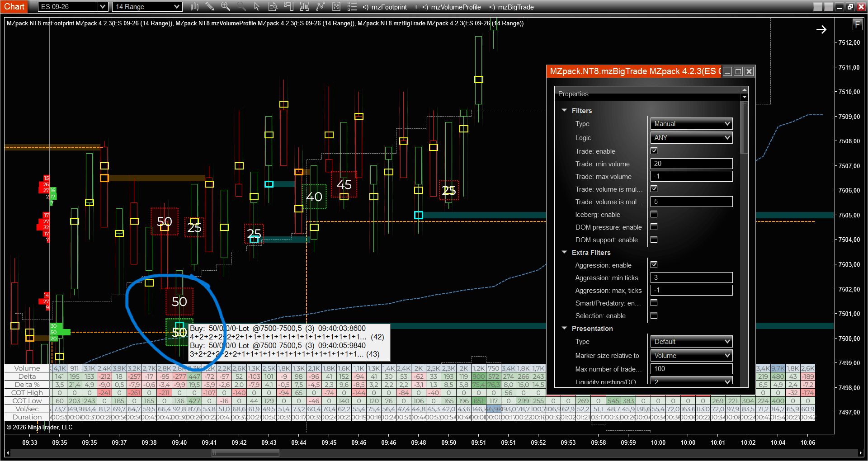Open Marker size relative to Volume dropdown
The image size is (868, 461).
tap(691, 356)
